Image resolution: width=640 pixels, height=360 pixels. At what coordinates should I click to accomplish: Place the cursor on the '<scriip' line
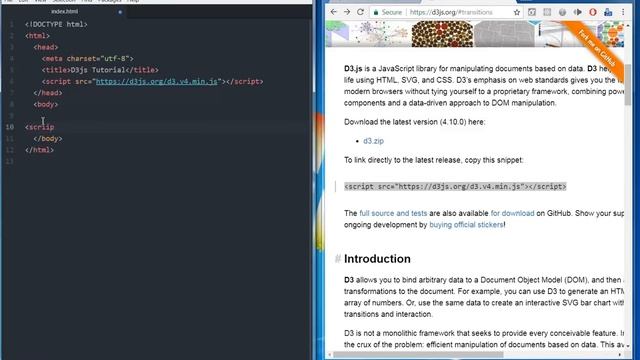(39, 127)
